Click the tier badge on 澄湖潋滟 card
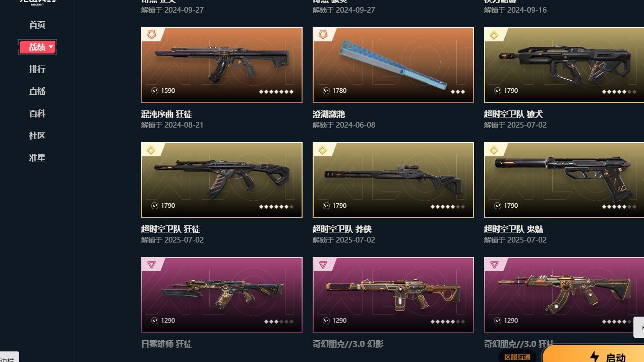The width and height of the screenshot is (644, 362). click(x=323, y=35)
